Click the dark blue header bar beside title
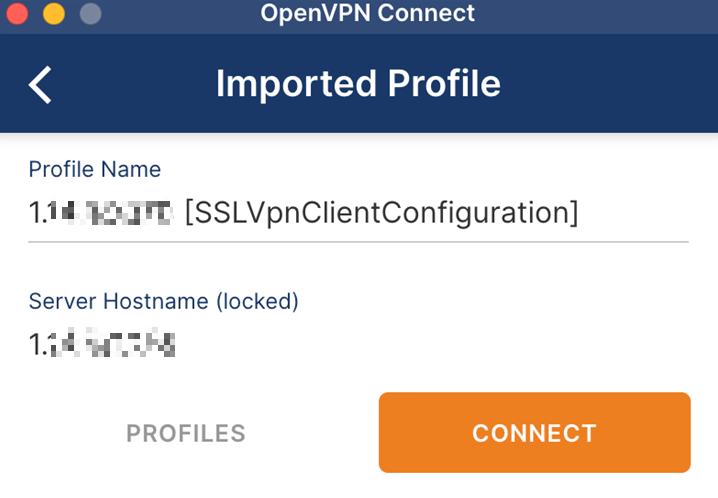Screen dimensions: 718x498 609,84
